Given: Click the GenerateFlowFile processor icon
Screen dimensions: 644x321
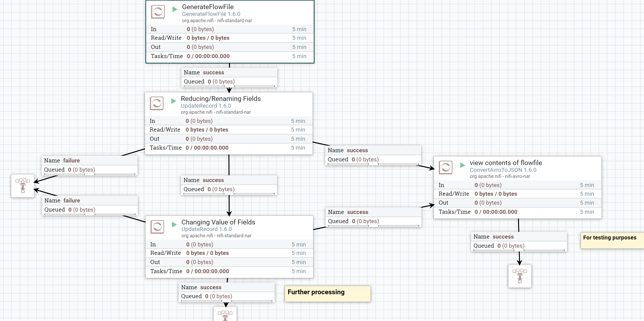Looking at the screenshot, I should (158, 12).
